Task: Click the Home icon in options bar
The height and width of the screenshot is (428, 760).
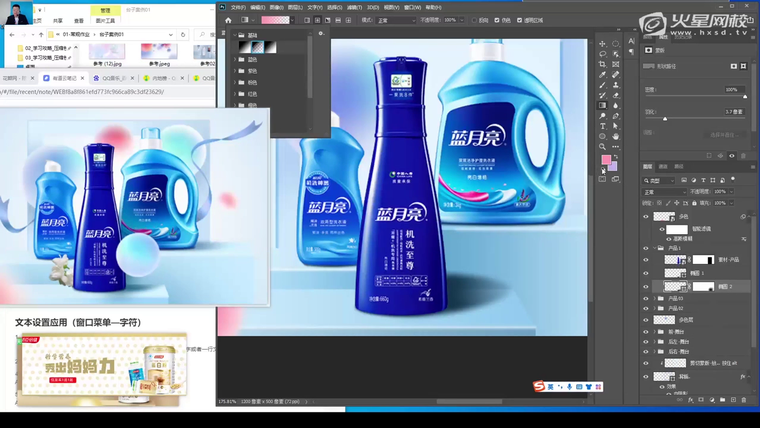Action: pyautogui.click(x=228, y=19)
